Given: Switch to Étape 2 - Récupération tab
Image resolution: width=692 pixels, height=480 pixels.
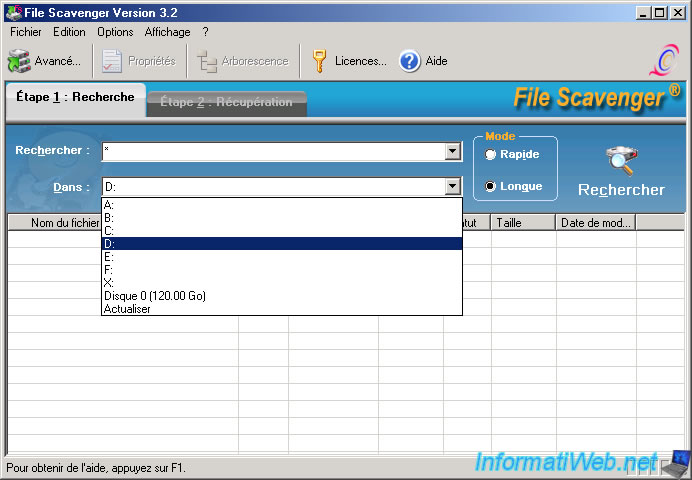Looking at the screenshot, I should pyautogui.click(x=226, y=102).
